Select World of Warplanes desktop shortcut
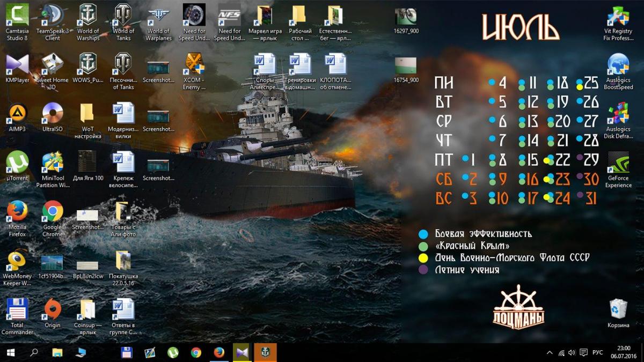This screenshot has height=362, width=644. [159, 23]
